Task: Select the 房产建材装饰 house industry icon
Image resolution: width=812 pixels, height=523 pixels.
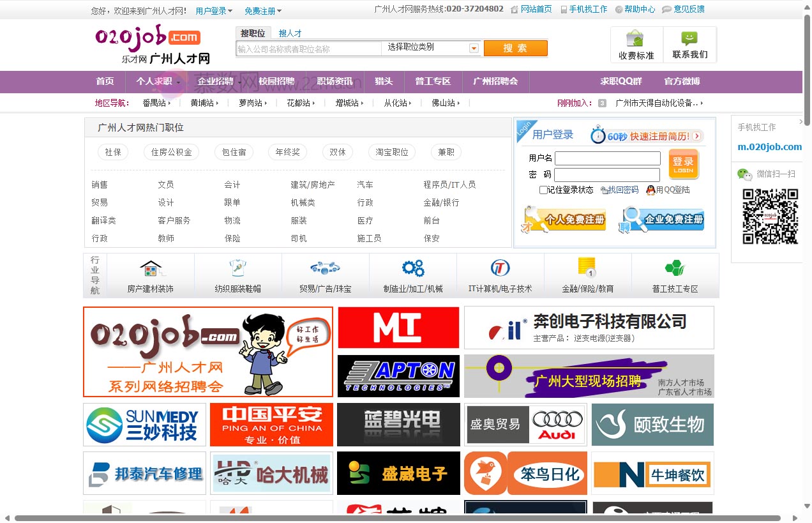Action: pyautogui.click(x=150, y=269)
